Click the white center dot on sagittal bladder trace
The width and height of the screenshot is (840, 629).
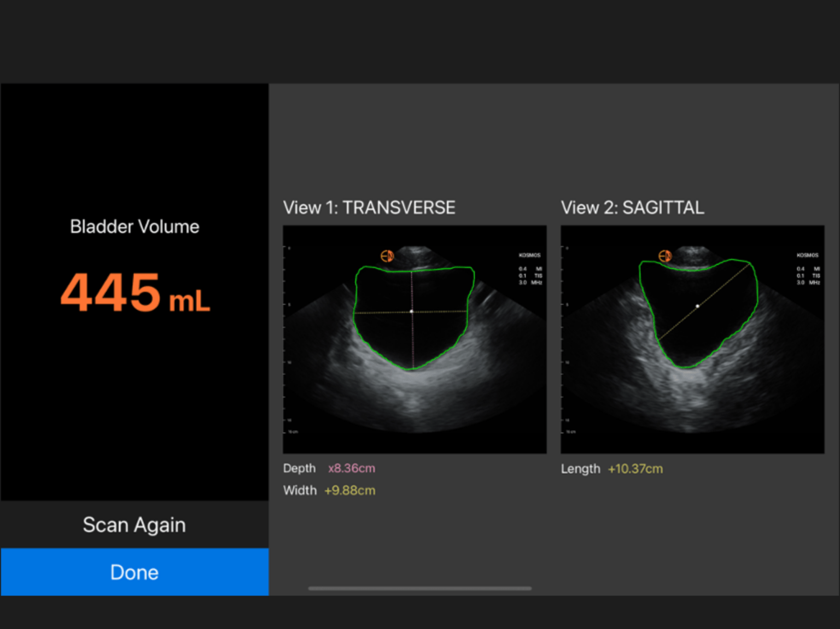(697, 306)
